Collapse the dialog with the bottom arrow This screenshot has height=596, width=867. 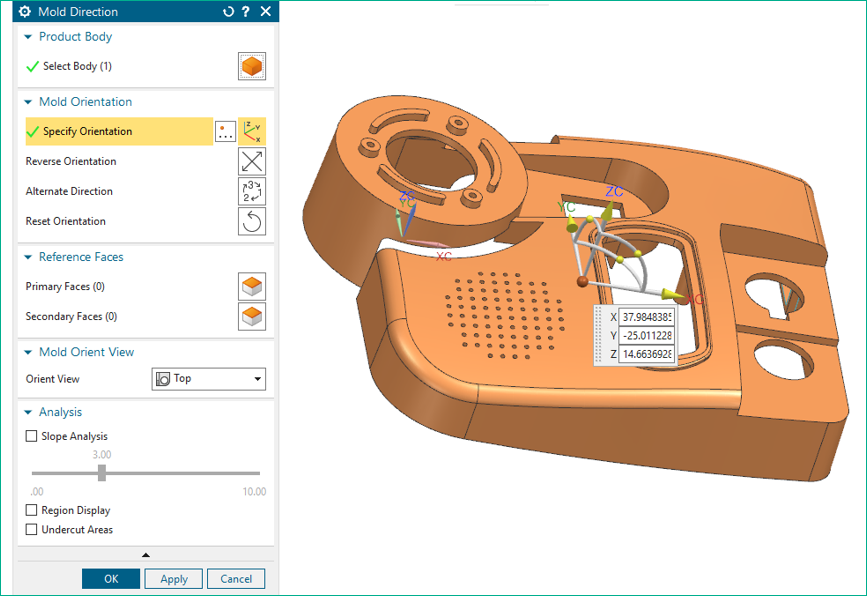(145, 554)
